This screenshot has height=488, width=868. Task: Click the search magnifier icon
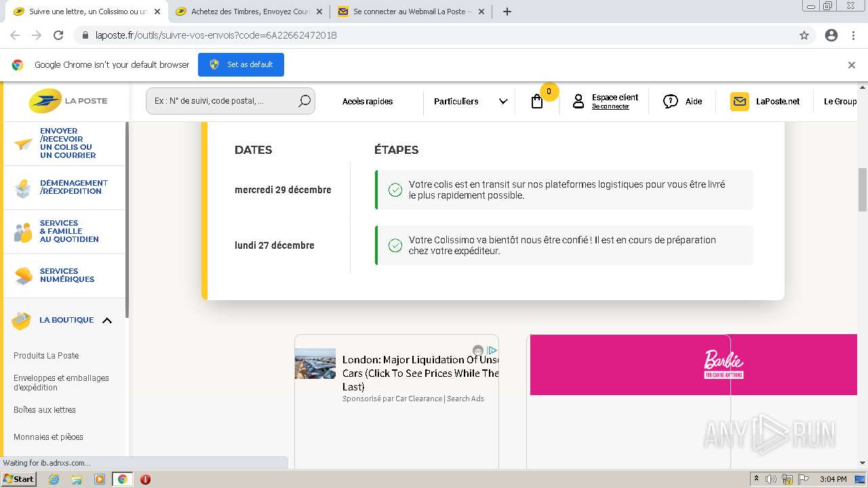tap(304, 101)
